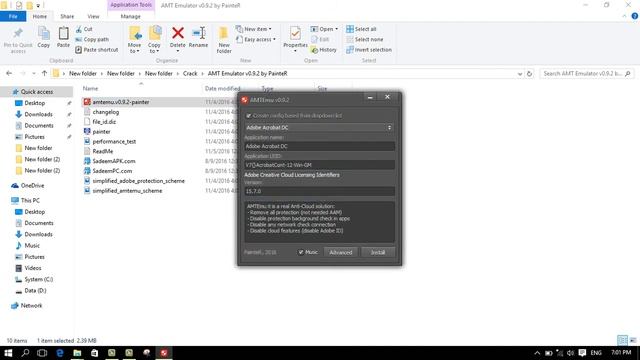Refresh the current folder view
Image resolution: width=640 pixels, height=360 pixels.
tap(529, 74)
